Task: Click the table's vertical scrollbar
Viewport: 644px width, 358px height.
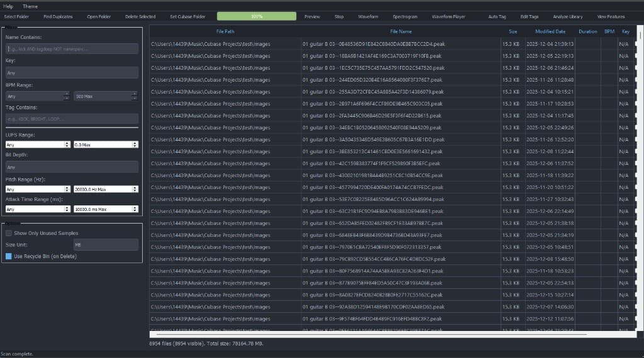Action: 640,177
